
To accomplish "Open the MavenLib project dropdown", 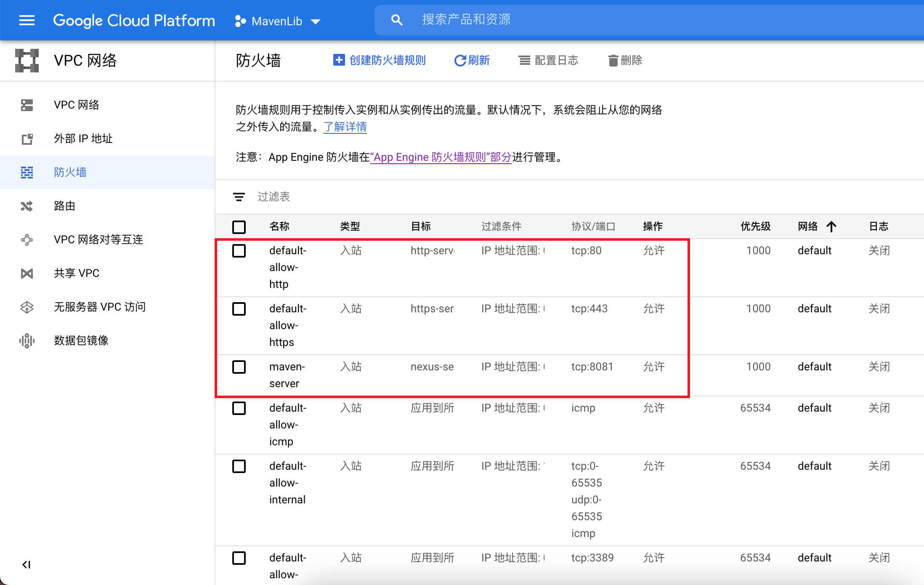I will click(x=278, y=21).
